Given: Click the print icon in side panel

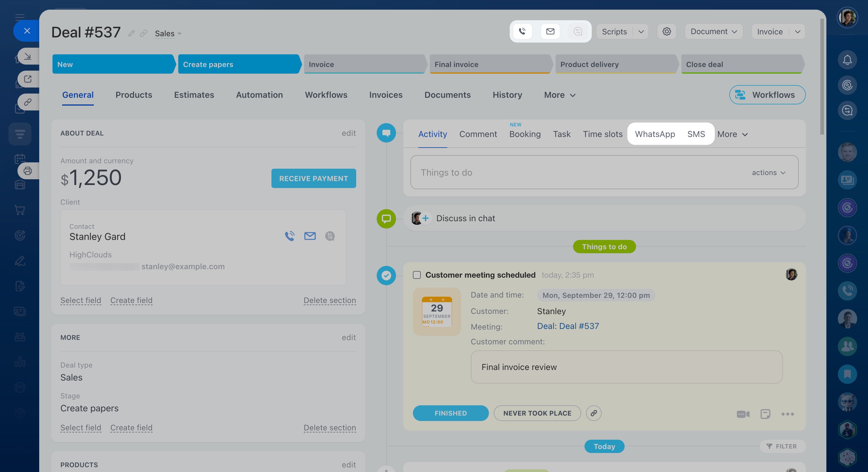Looking at the screenshot, I should point(28,171).
